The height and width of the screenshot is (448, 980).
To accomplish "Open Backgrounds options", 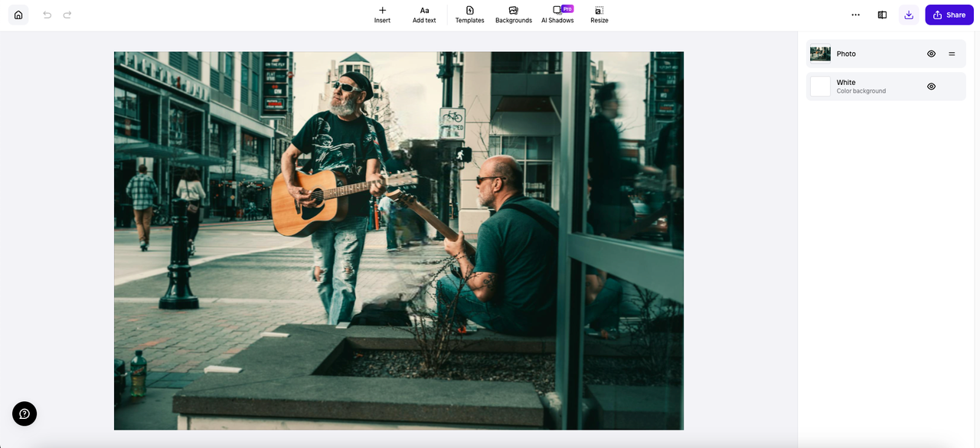I will pyautogui.click(x=514, y=15).
